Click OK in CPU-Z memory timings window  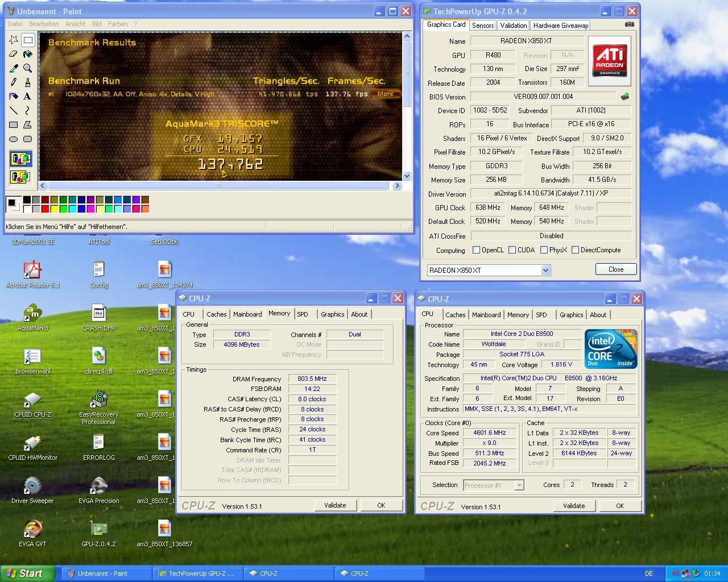coord(381,505)
